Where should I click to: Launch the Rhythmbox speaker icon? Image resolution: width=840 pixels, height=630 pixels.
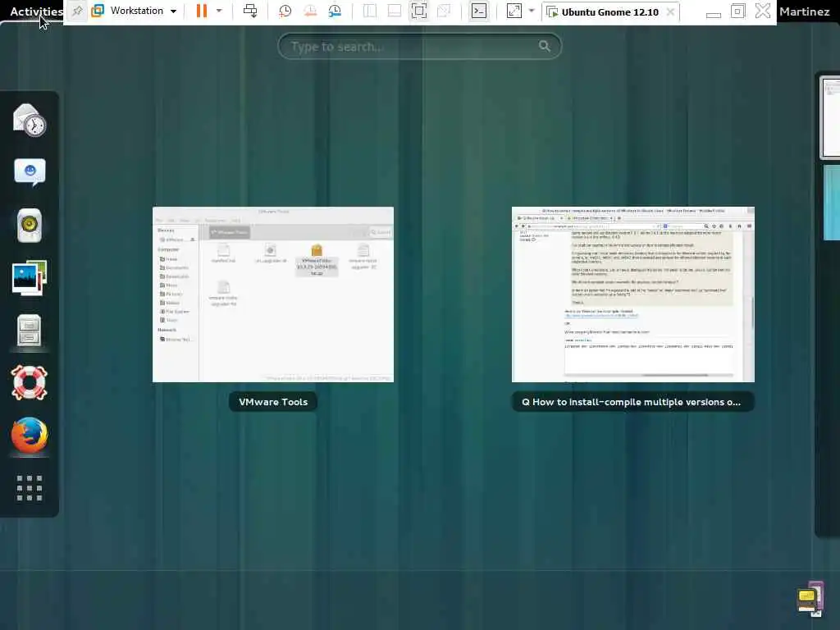point(30,225)
